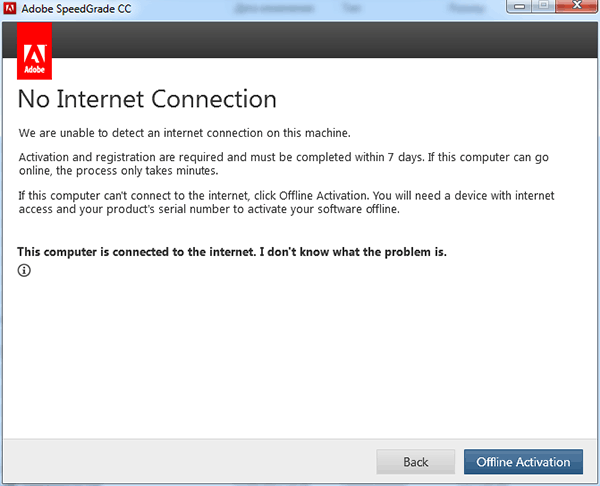
Task: Click the Adobe SpeedGrade CC window title text
Action: click(76, 8)
